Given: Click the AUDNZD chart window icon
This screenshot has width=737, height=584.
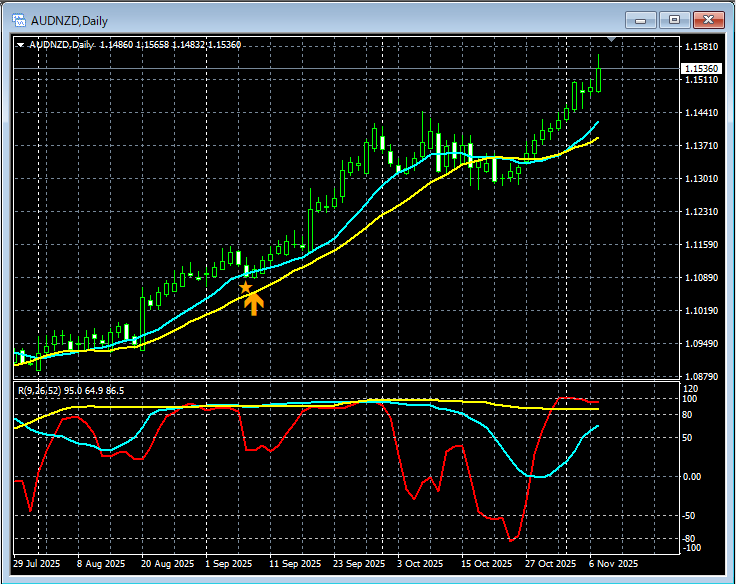Looking at the screenshot, I should (19, 20).
